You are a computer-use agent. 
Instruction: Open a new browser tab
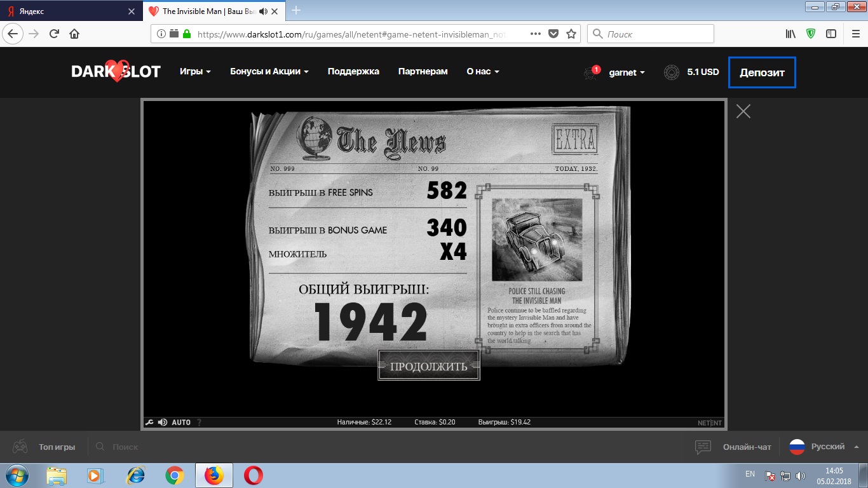pos(295,10)
